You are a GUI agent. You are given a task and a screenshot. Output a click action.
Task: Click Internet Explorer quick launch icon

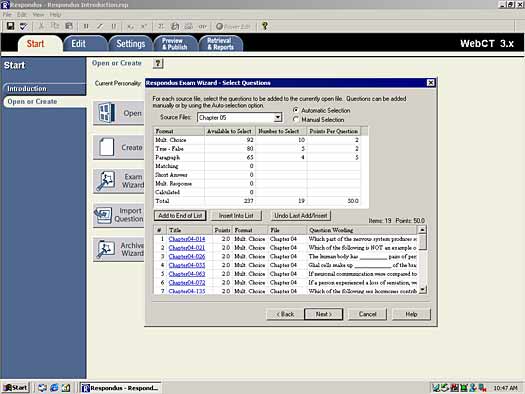pos(54,388)
